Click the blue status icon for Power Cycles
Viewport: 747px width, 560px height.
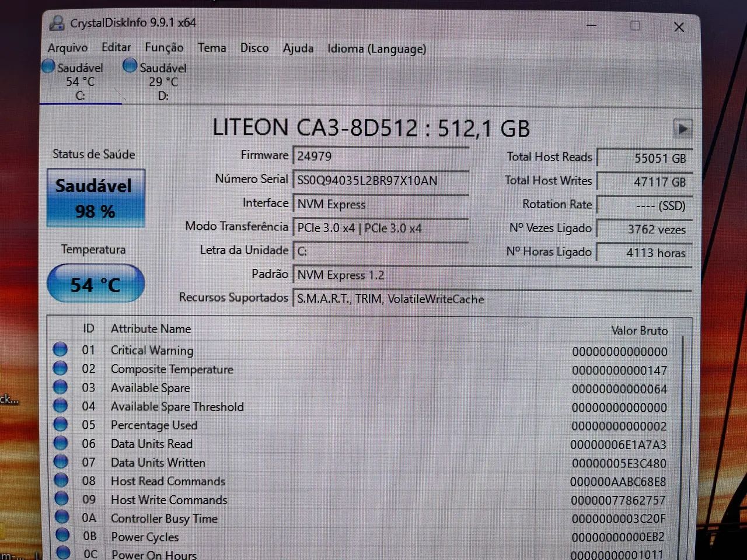[62, 535]
